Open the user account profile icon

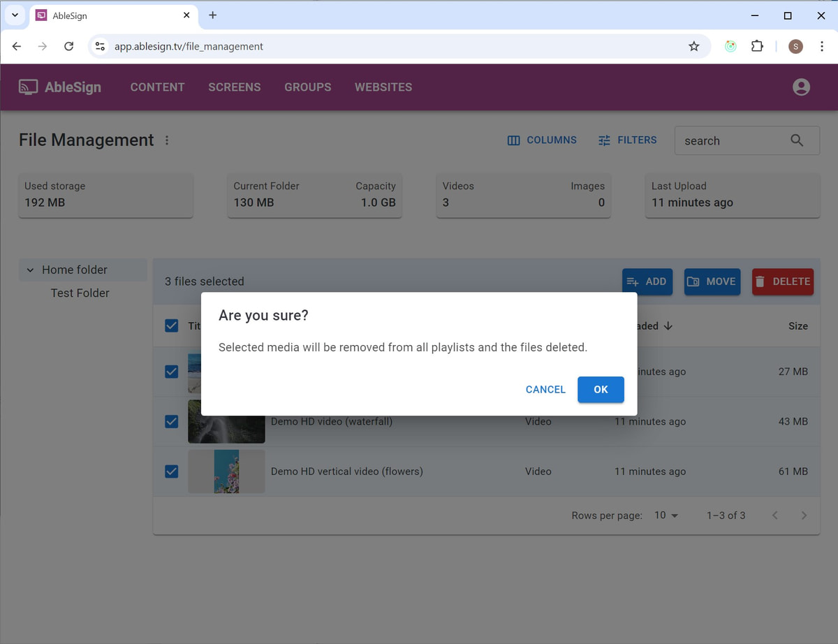tap(801, 87)
